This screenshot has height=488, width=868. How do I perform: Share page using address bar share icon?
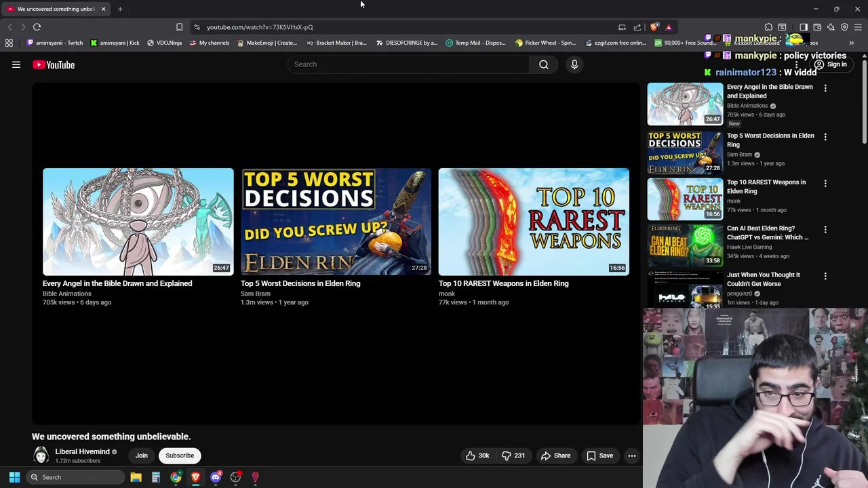(637, 27)
